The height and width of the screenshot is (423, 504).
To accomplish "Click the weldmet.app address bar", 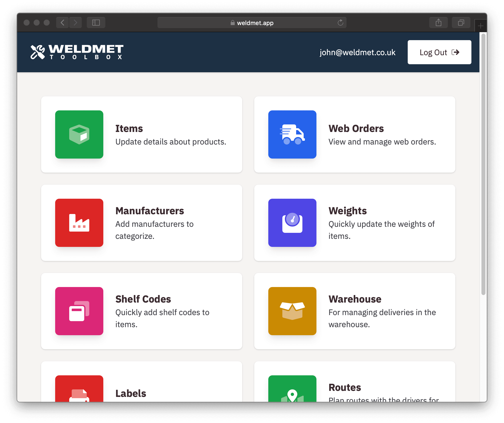I will coord(252,23).
